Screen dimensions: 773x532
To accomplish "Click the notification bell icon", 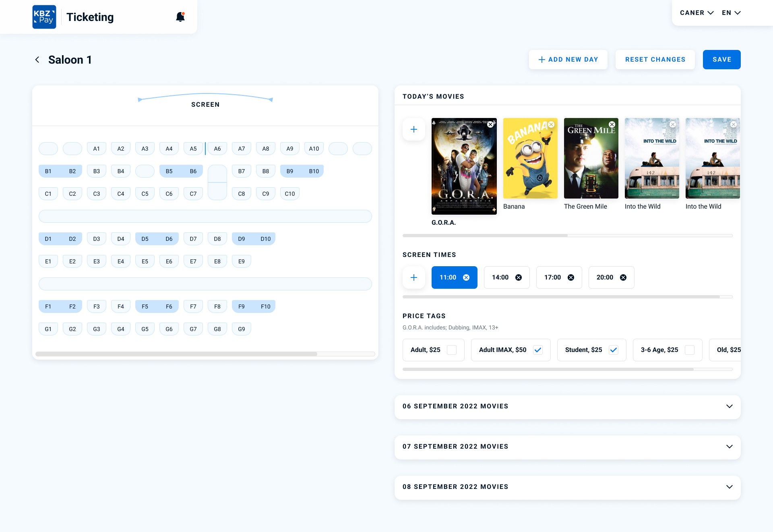I will 180,17.
